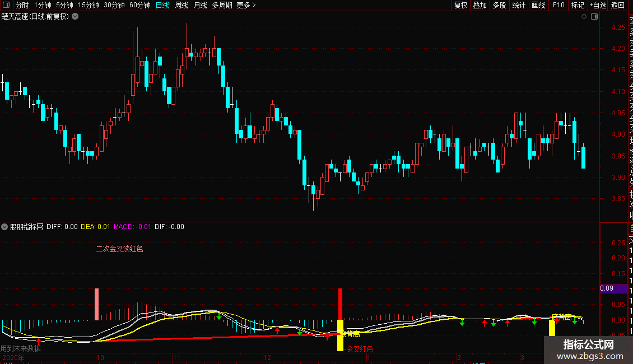Click the month 12 marker on time axis
The image size is (633, 364).
point(267,357)
